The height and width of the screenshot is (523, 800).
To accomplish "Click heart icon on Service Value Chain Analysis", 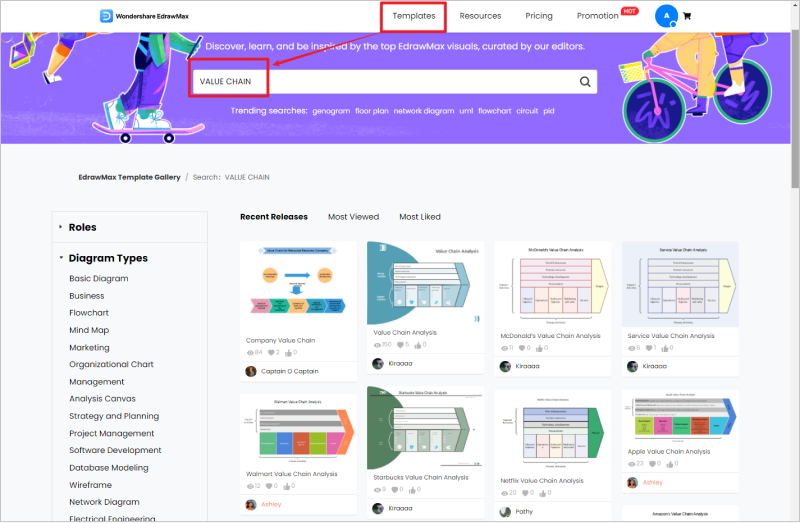I will pyautogui.click(x=648, y=348).
